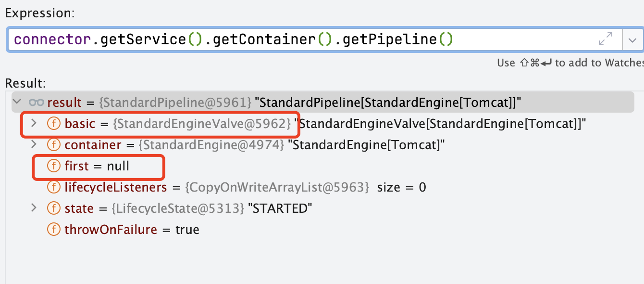644x284 pixels.
Task: Select the StandardEngineValve@5962 value text
Action: point(202,124)
